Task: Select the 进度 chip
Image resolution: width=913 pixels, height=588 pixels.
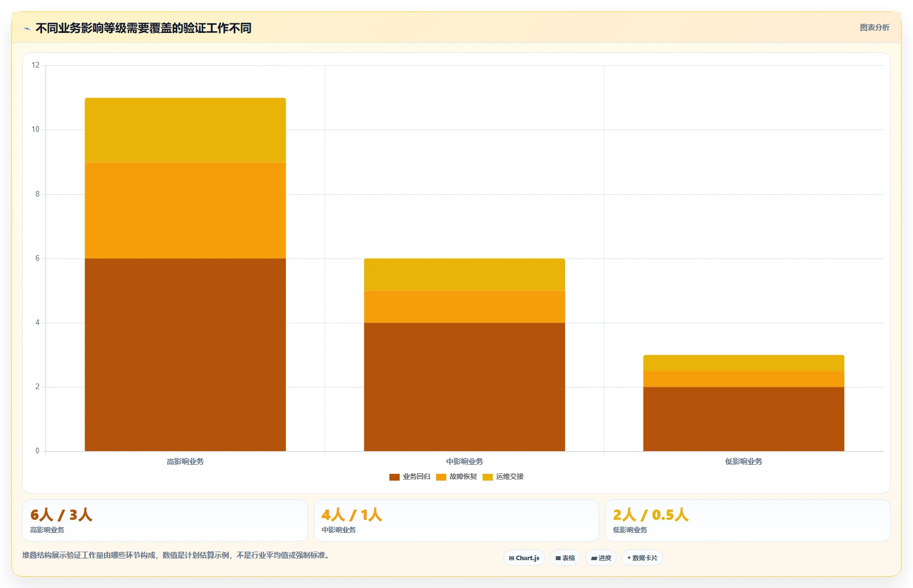Action: [x=601, y=558]
